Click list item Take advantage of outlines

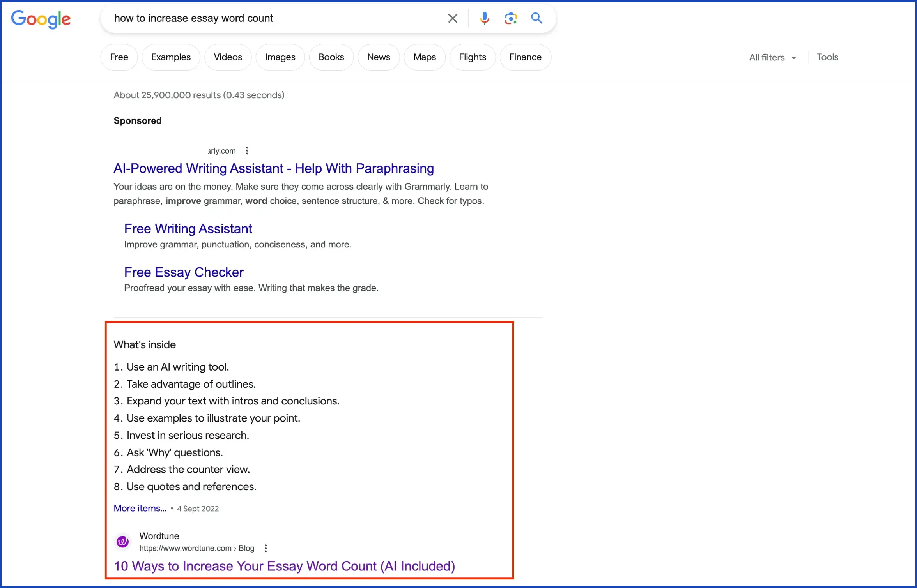pos(191,384)
